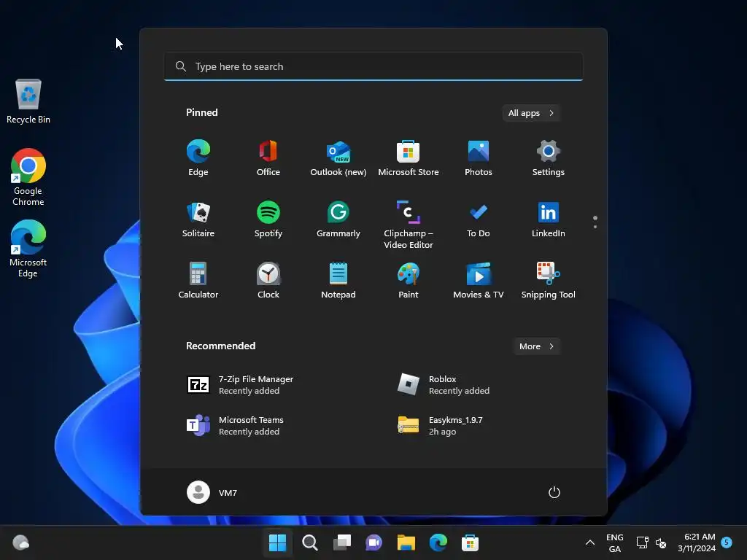The width and height of the screenshot is (747, 560).
Task: Open More recommended items
Action: [536, 346]
